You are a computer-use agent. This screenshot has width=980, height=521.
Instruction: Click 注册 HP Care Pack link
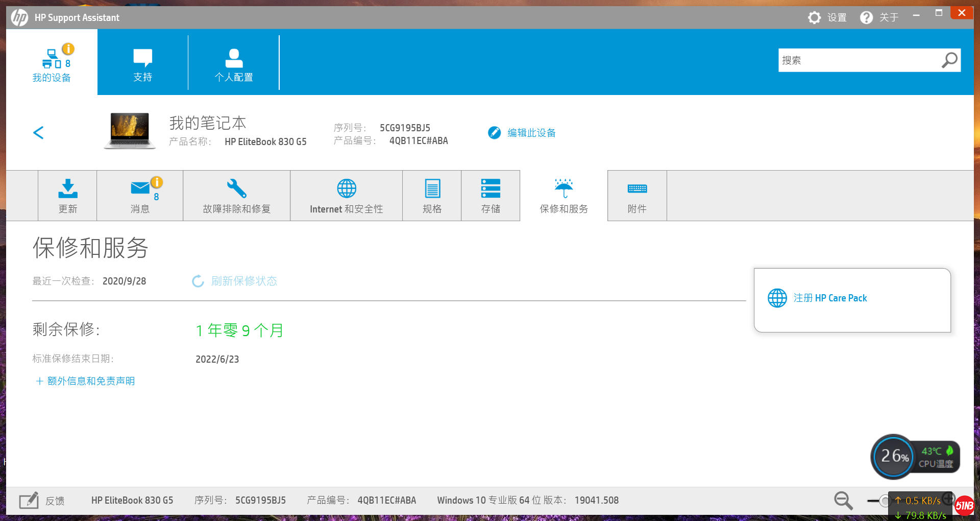pyautogui.click(x=829, y=298)
